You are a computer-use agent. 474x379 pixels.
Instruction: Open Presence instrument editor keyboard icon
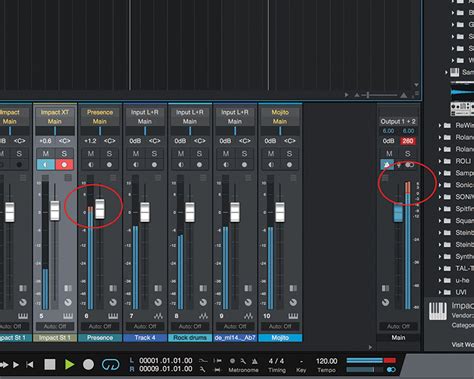113,316
